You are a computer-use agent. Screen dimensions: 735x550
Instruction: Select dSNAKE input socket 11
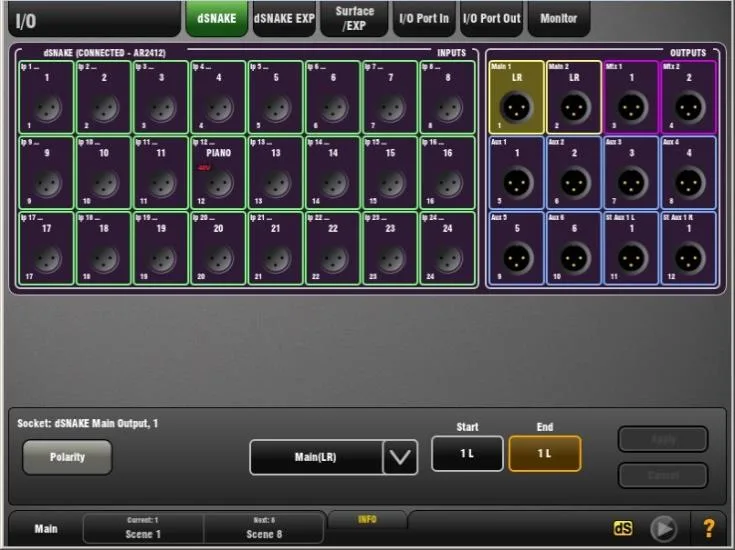click(161, 173)
